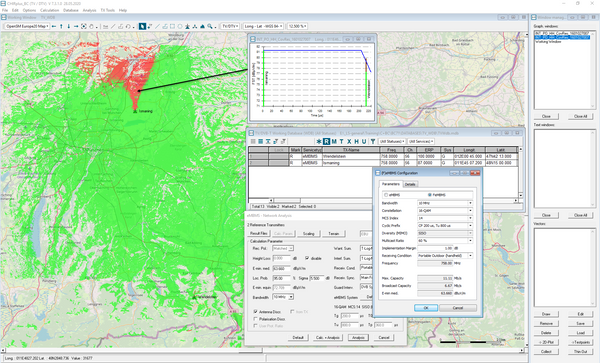Click the M status filter icon
The width and height of the screenshot is (600, 363).
(334, 142)
